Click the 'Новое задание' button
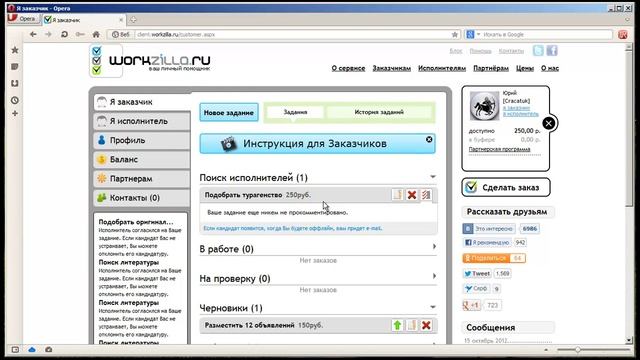Screen dimensions: 640x360 tap(229, 112)
